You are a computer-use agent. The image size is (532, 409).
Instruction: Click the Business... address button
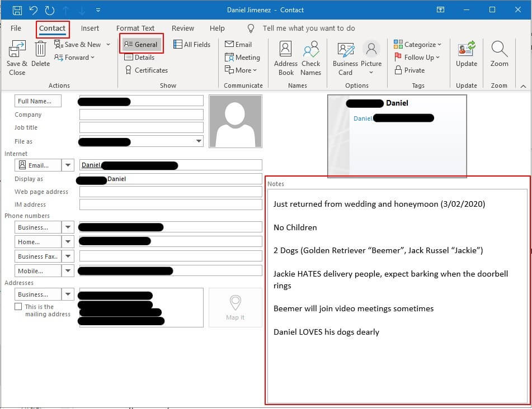pyautogui.click(x=38, y=294)
